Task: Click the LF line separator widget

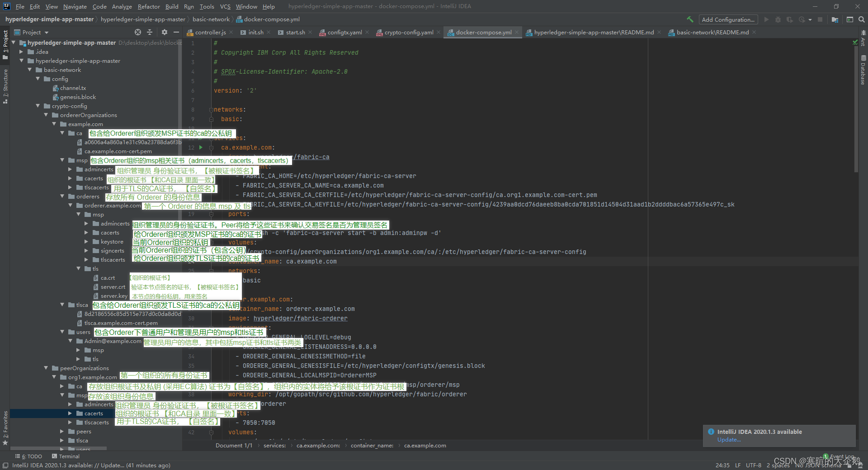Action: [738, 465]
